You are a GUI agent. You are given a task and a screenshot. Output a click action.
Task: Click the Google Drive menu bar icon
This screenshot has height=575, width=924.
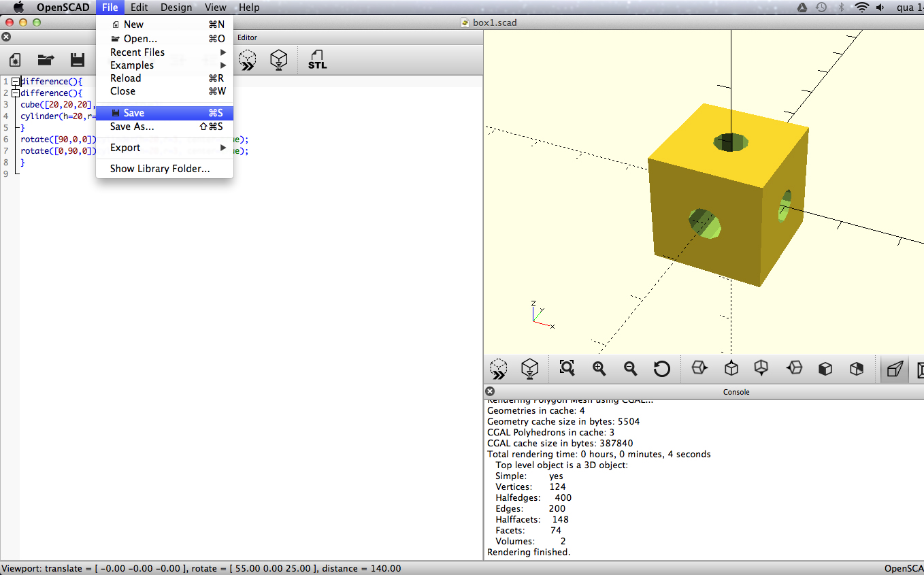tap(802, 7)
